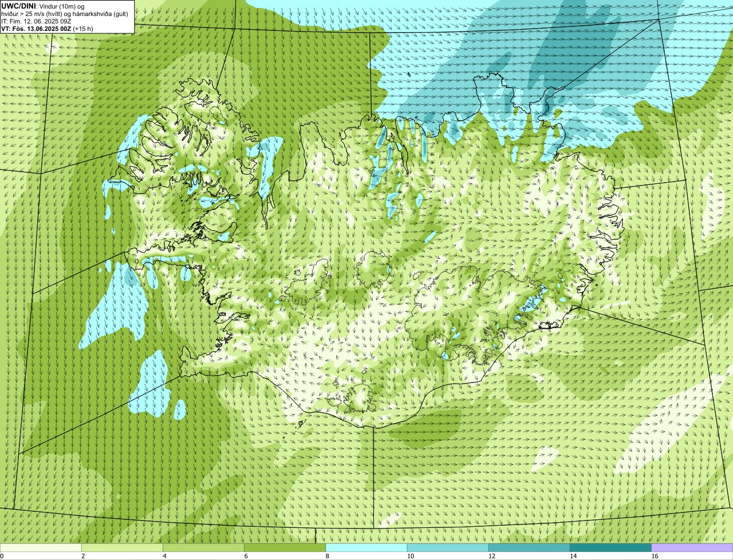The image size is (733, 560).
Task: Click the light cyan 8–10 m/s swatch
Action: point(366,548)
